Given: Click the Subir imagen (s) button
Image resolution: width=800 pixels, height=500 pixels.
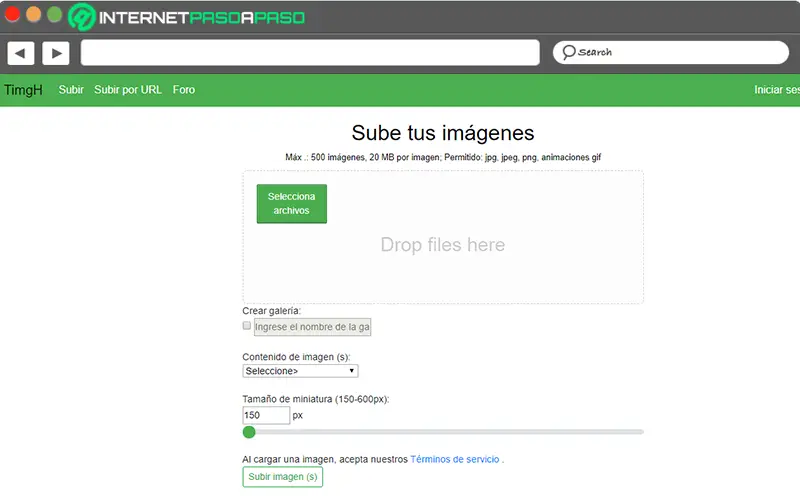Looking at the screenshot, I should click(283, 477).
